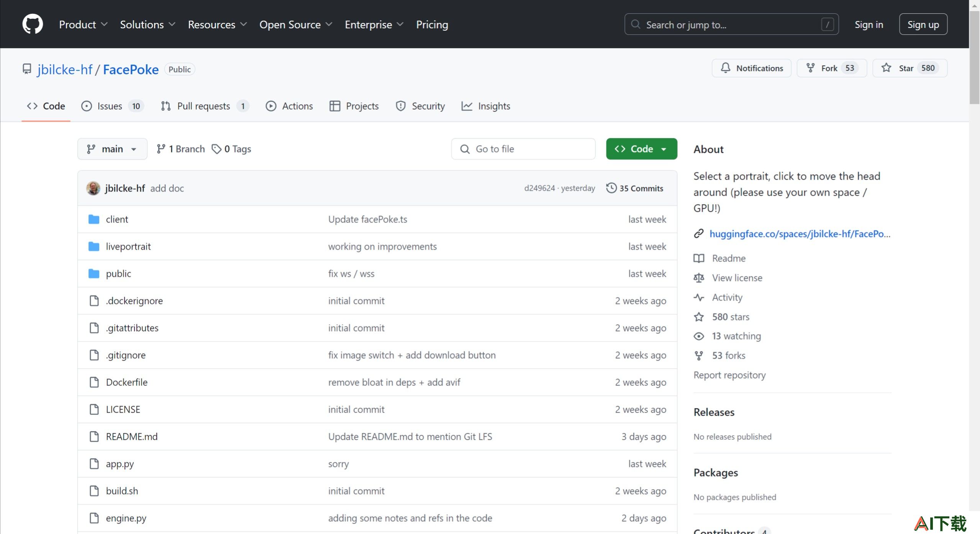Click the star icon beside 580 stars
The image size is (980, 534).
point(699,317)
